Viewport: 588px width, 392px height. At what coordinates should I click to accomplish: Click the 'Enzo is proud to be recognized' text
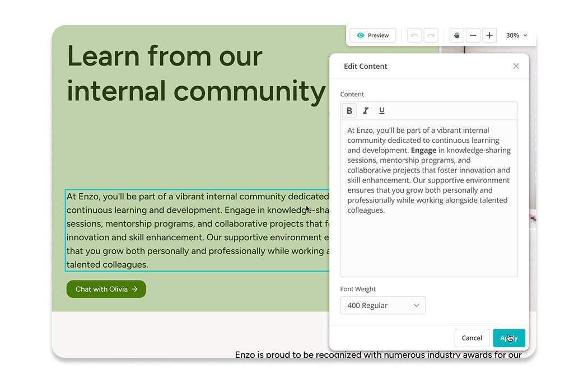[x=378, y=354]
